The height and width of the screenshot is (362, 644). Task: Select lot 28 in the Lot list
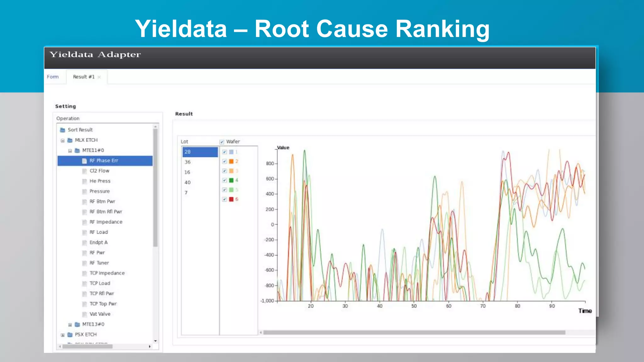pos(200,152)
